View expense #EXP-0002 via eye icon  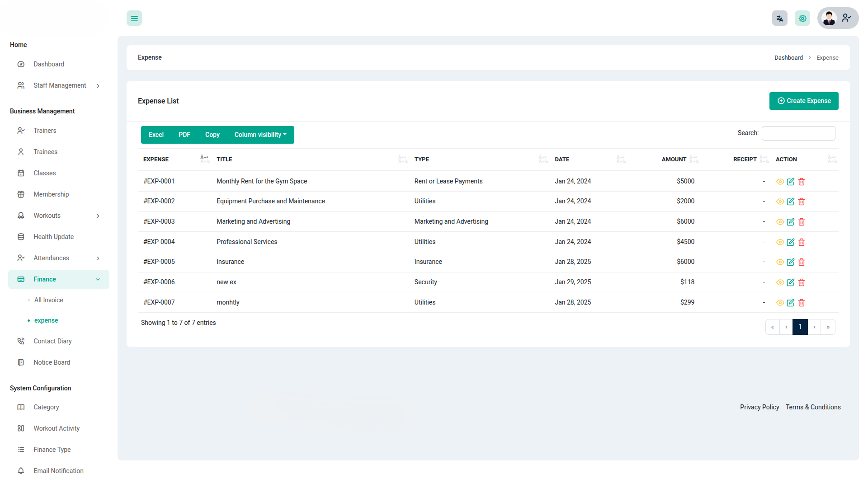[780, 202]
